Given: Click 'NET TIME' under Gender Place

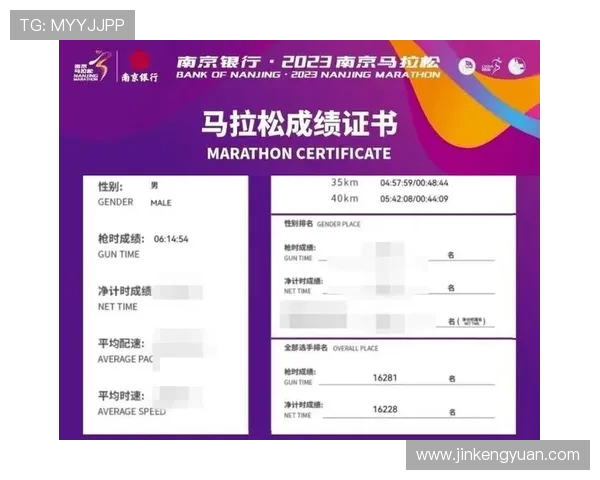Looking at the screenshot, I should tap(297, 291).
